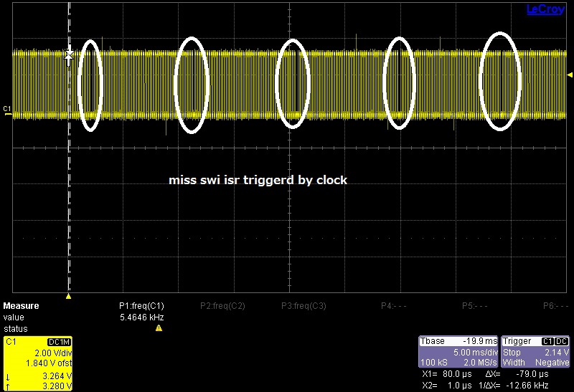Select the P3:freq(C3) measurement column

point(304,306)
